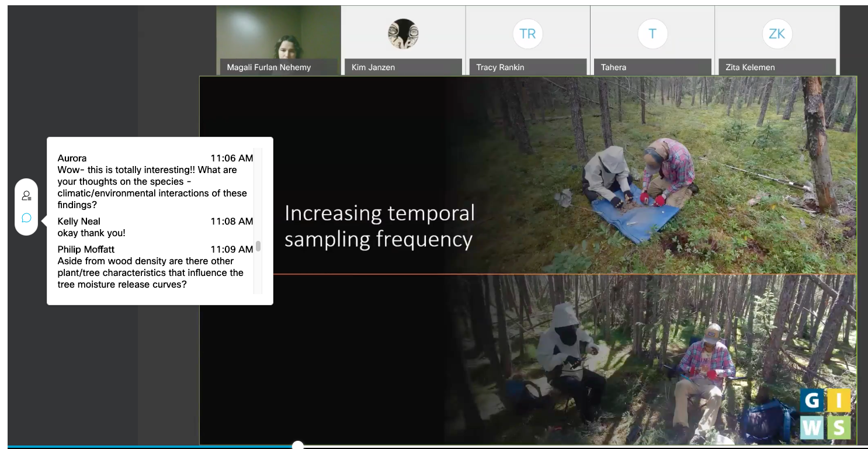Select Tahera's T avatar
The width and height of the screenshot is (868, 449).
(652, 33)
